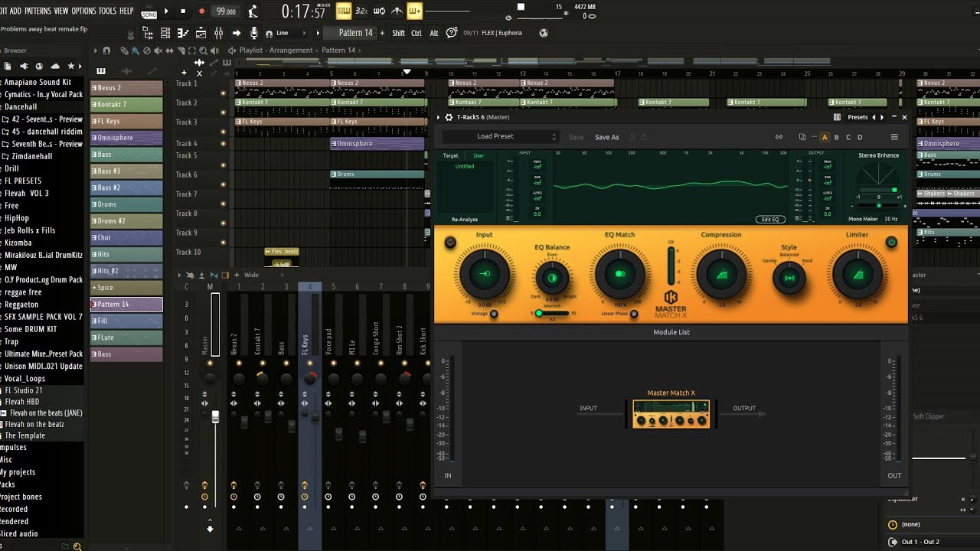Image resolution: width=980 pixels, height=551 pixels.
Task: Click the Ctrl key button
Action: tap(416, 33)
